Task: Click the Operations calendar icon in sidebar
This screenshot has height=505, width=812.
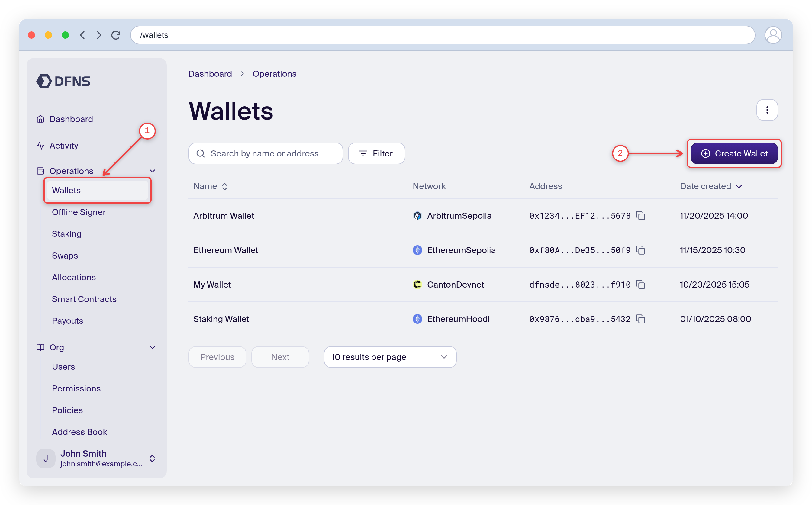Action: 40,171
